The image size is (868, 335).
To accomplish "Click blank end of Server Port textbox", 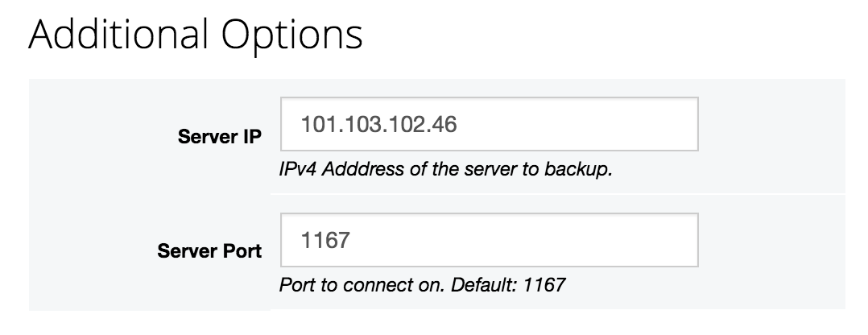I will [x=628, y=240].
